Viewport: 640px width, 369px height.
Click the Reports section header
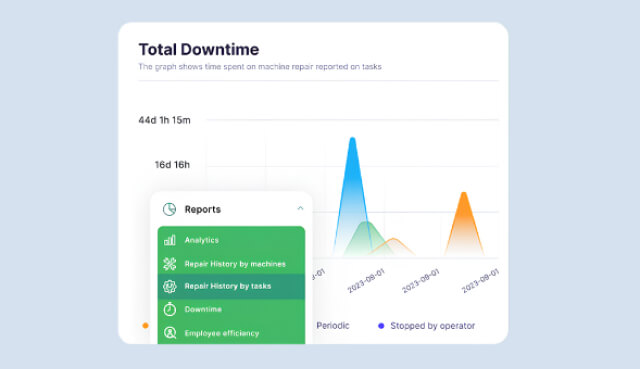click(x=231, y=209)
